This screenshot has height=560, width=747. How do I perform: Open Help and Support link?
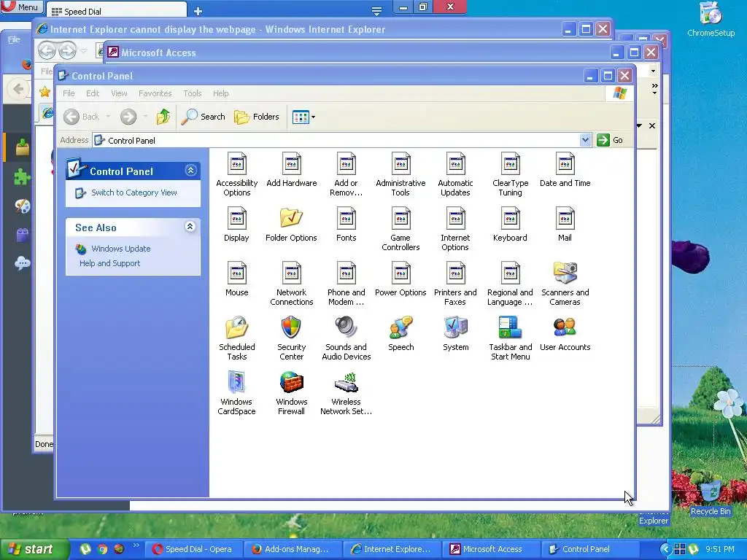click(109, 263)
